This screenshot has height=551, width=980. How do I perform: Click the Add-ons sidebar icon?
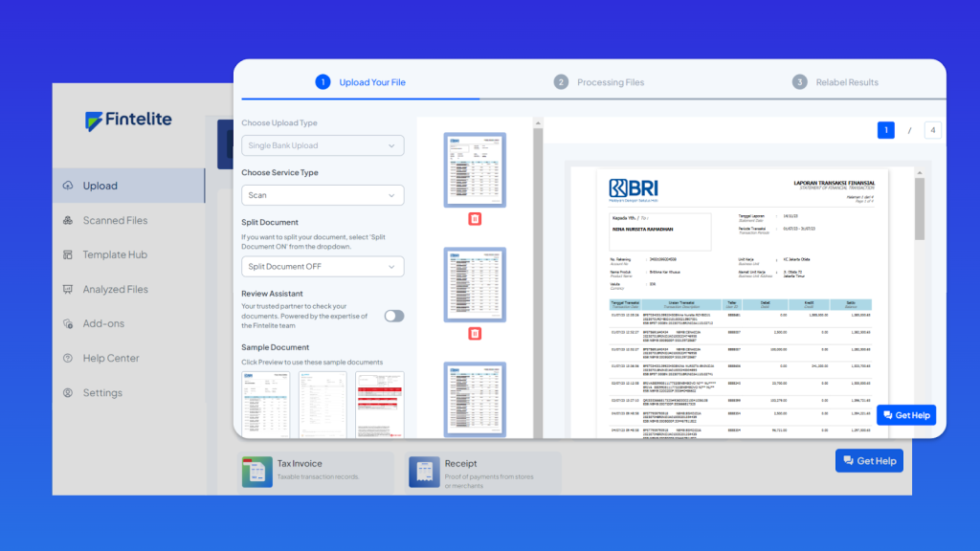68,323
